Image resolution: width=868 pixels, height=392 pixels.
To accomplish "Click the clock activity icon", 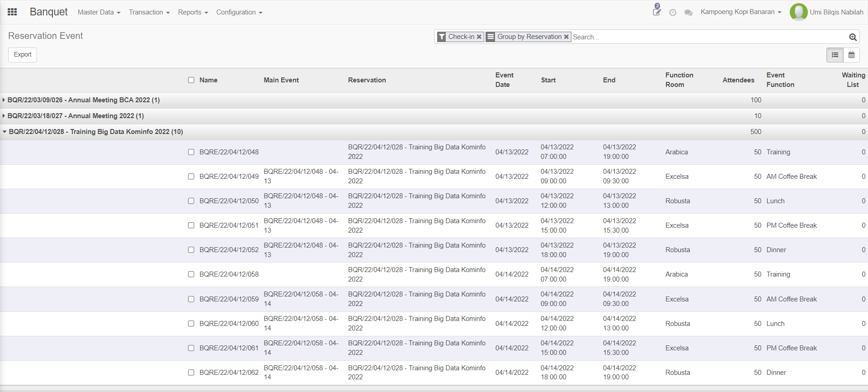I will click(673, 13).
